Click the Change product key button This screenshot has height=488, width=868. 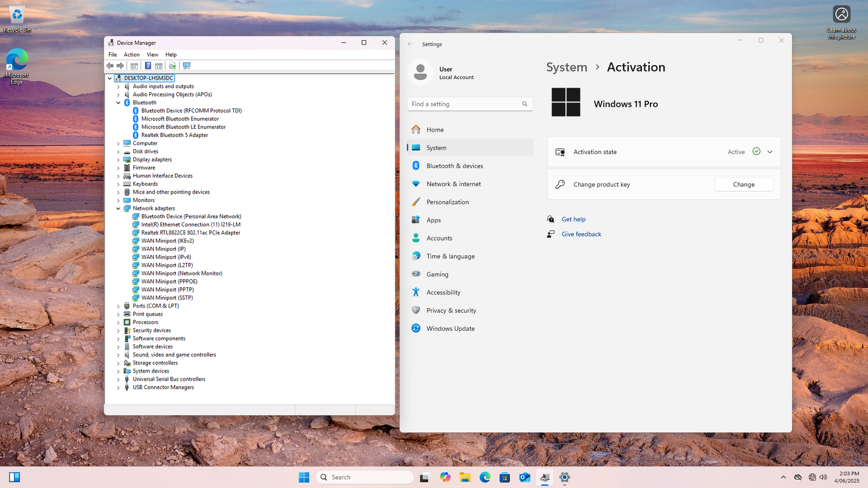[x=744, y=184]
